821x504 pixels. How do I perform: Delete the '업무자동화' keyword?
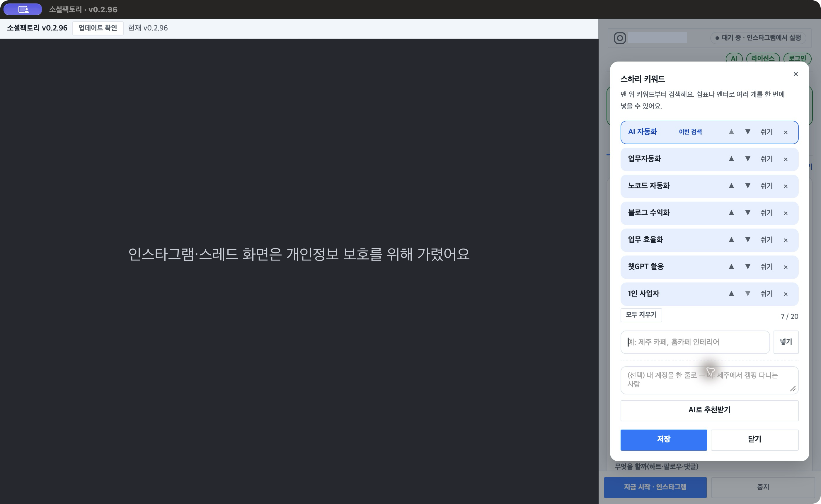point(786,159)
